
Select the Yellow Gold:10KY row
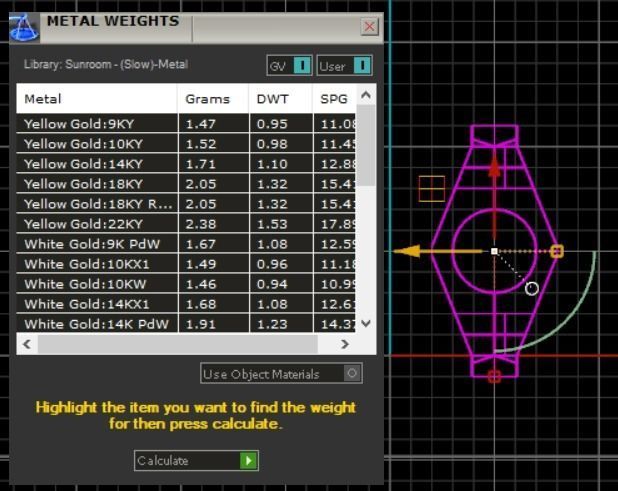(186, 144)
